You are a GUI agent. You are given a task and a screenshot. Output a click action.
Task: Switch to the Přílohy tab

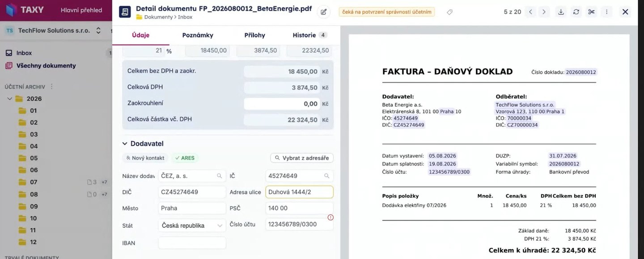pyautogui.click(x=254, y=35)
